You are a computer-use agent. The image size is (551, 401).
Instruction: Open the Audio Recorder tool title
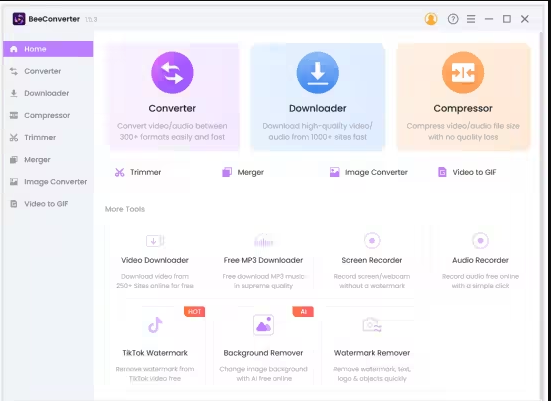[480, 260]
